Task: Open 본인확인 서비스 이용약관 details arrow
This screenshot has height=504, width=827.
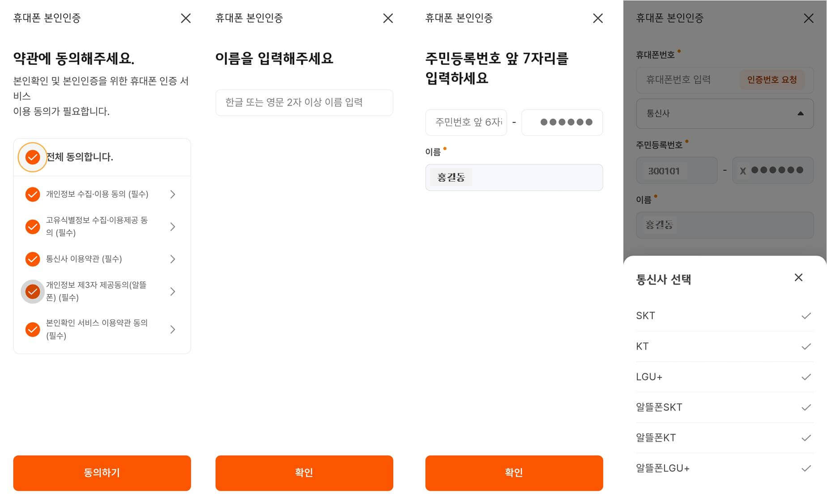Action: tap(173, 330)
